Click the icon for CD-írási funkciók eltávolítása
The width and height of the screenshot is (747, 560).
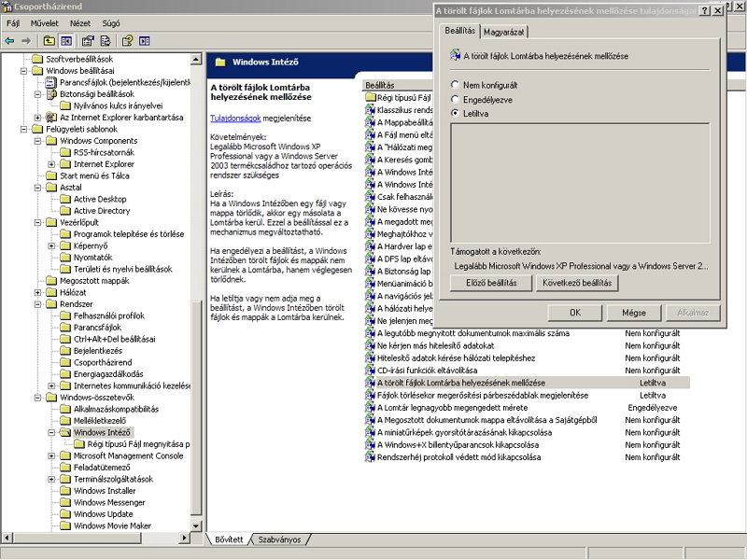click(370, 371)
